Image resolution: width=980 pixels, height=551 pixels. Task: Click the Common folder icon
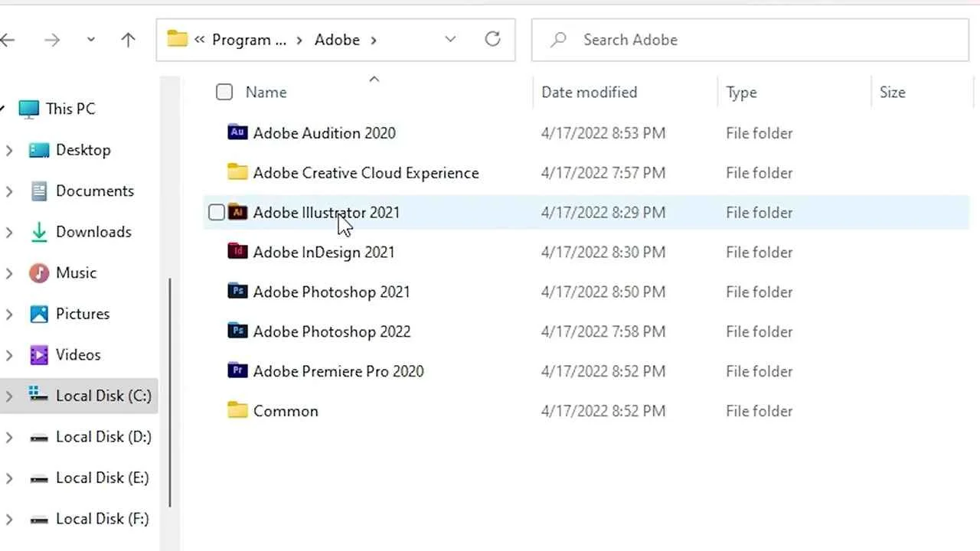(237, 410)
